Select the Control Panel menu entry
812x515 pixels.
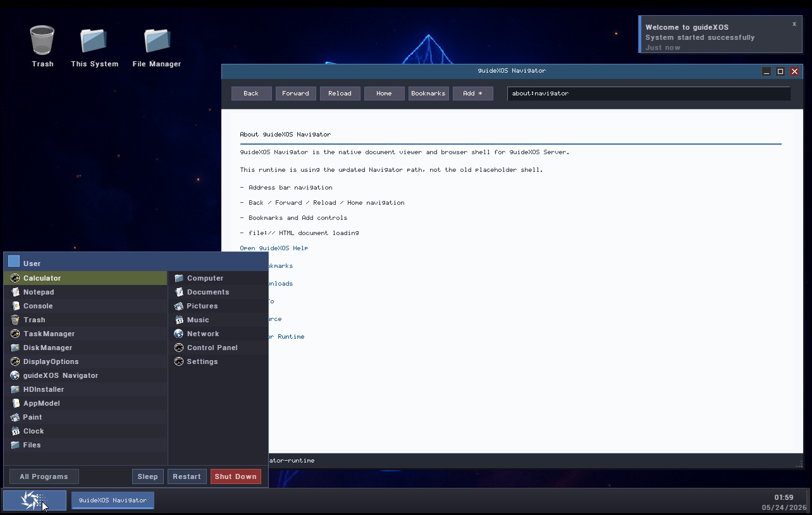(x=218, y=348)
